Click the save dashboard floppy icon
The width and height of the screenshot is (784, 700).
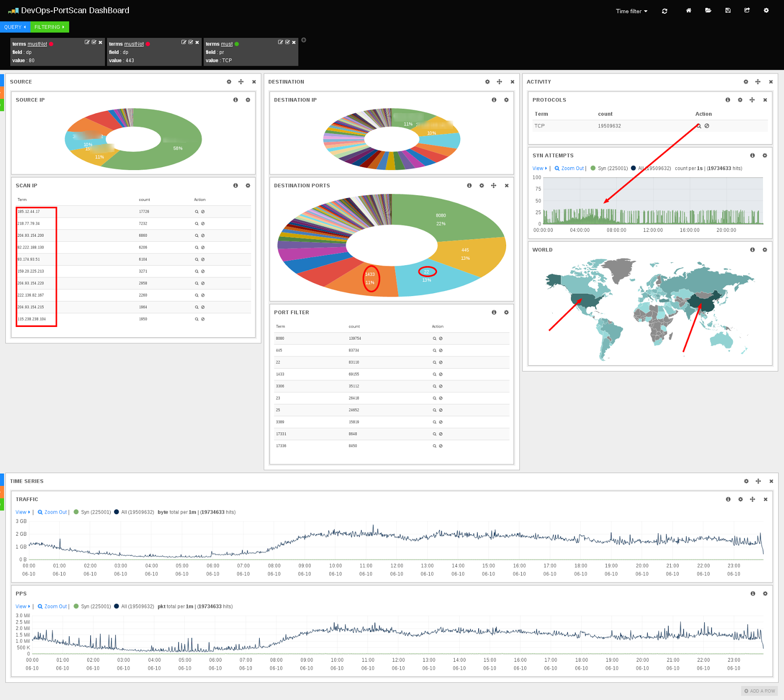728,10
